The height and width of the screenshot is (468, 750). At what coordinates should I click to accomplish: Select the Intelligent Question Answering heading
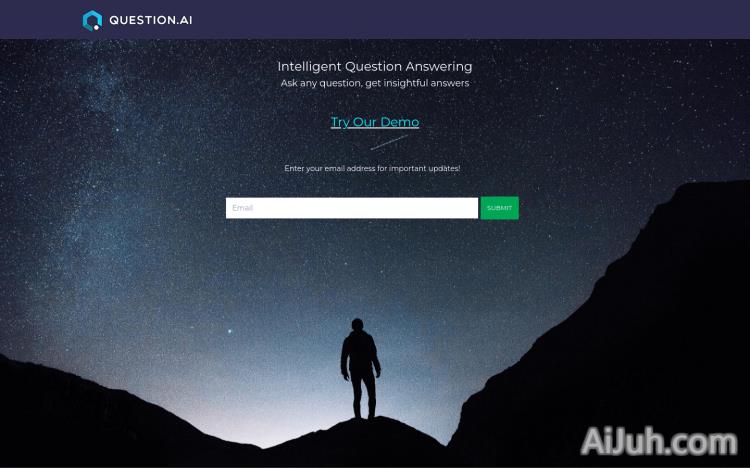click(375, 67)
